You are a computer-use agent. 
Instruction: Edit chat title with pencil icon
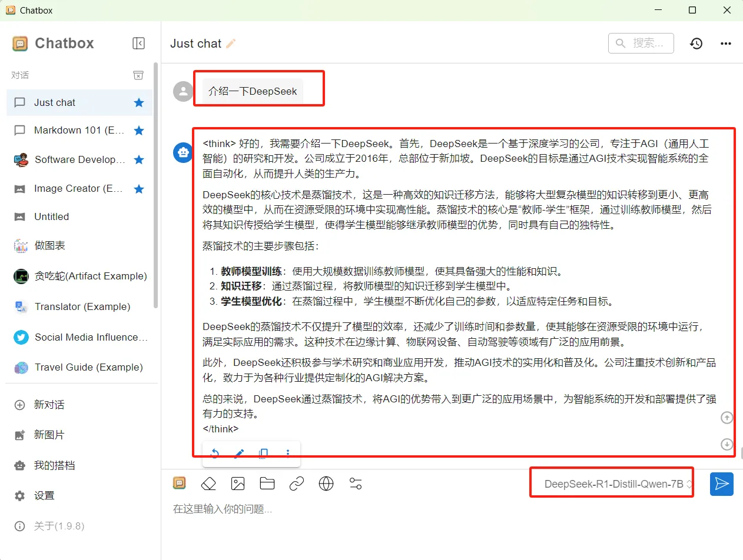coord(231,44)
